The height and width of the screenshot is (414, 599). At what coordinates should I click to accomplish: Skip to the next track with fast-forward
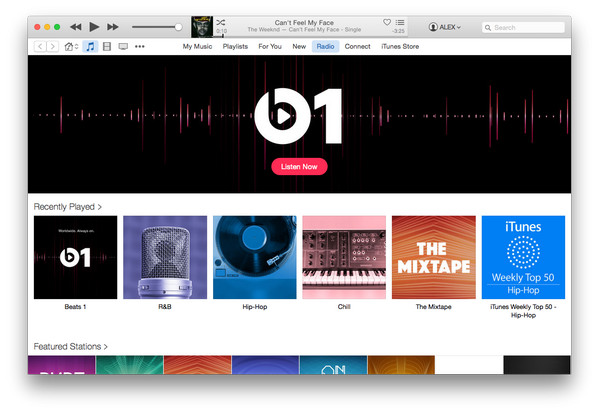(x=113, y=27)
